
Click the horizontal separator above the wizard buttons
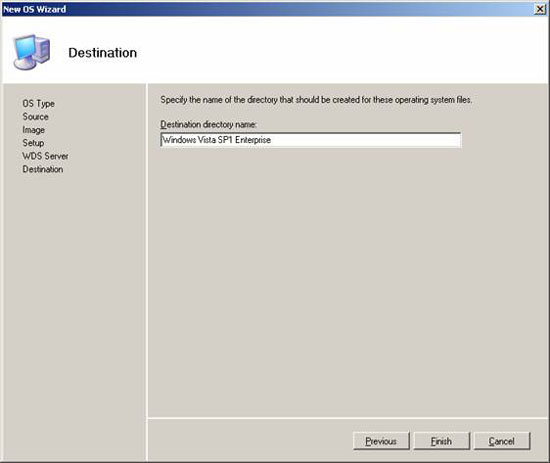click(348, 418)
